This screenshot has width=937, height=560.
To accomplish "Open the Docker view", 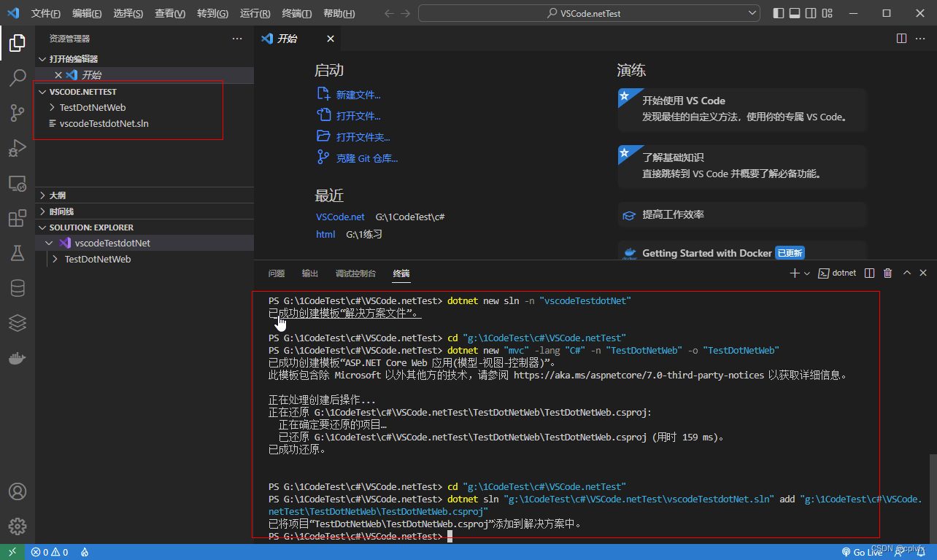I will pyautogui.click(x=18, y=358).
